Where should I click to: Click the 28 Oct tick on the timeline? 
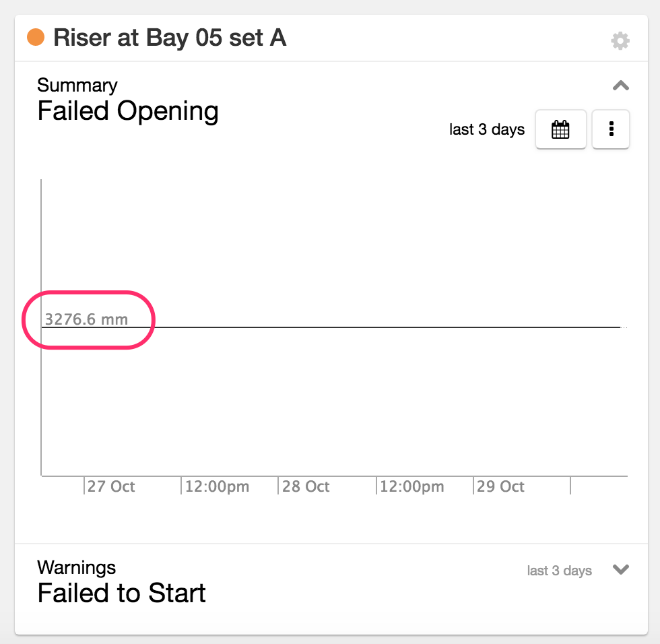305,486
